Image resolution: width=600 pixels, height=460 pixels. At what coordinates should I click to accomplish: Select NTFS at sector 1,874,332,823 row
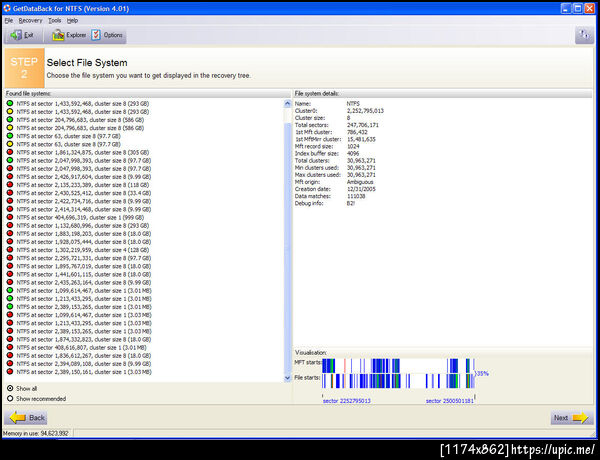click(x=83, y=339)
